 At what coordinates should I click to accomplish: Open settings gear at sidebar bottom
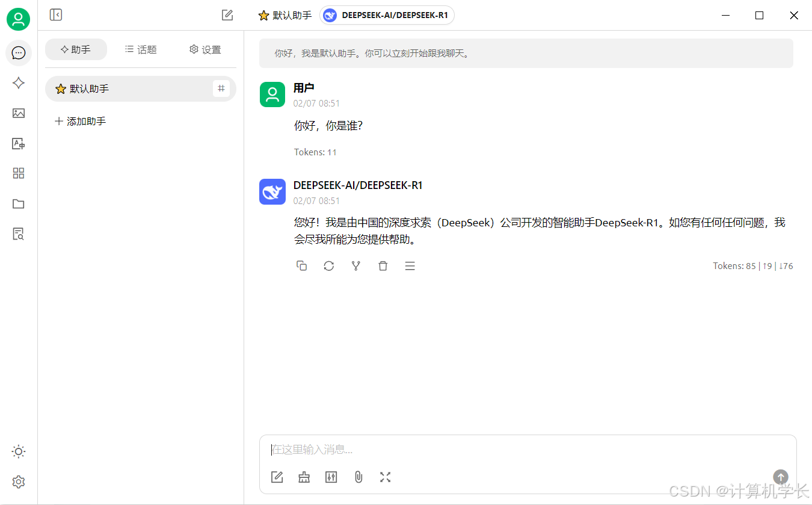coord(19,482)
